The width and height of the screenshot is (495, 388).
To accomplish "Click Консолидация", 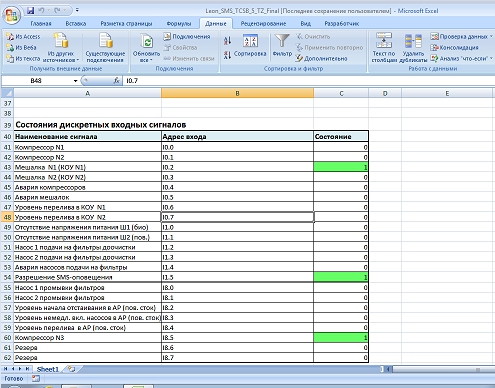I will 455,48.
